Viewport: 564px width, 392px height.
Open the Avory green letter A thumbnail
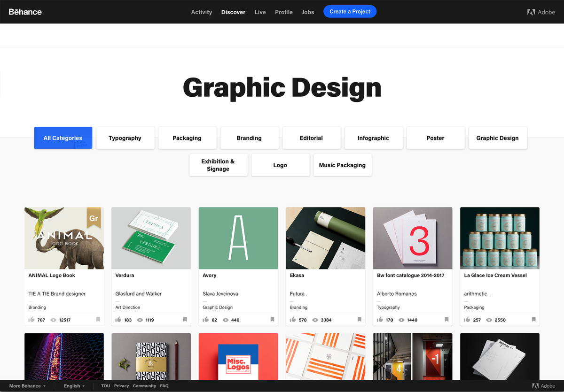[238, 238]
